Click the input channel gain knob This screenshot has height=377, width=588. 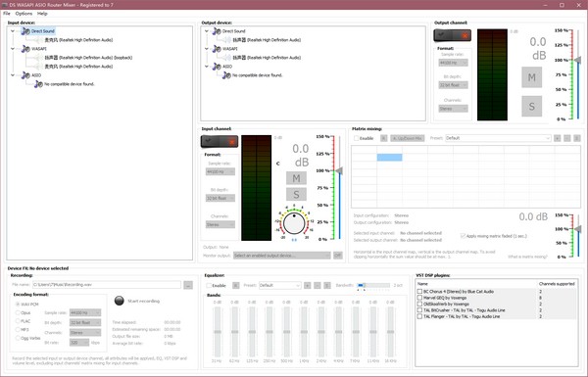pyautogui.click(x=294, y=223)
